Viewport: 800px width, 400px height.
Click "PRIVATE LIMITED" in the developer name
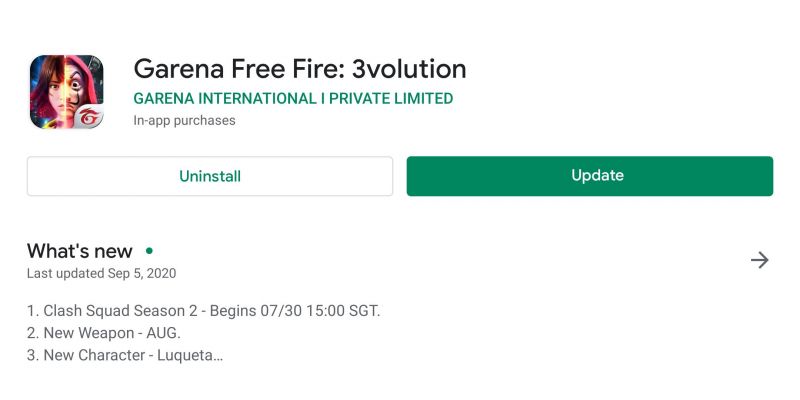point(391,98)
